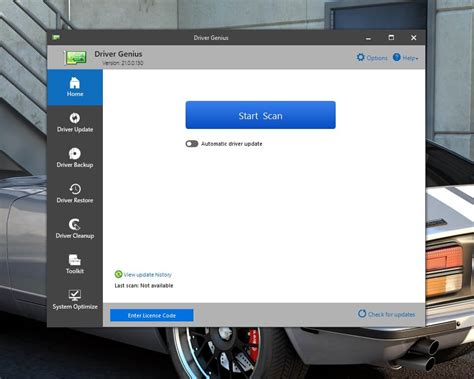Click the Version number text in the header
Viewport: 474px width, 379px height.
123,63
